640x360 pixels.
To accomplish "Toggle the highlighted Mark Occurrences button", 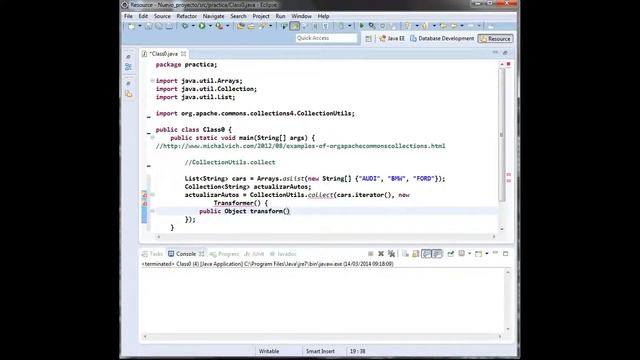I will pyautogui.click(x=295, y=26).
